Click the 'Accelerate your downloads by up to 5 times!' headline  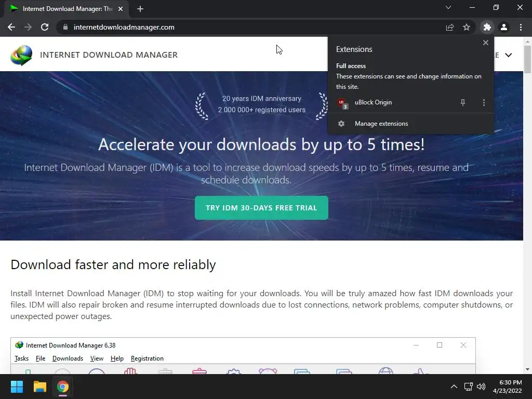261,144
